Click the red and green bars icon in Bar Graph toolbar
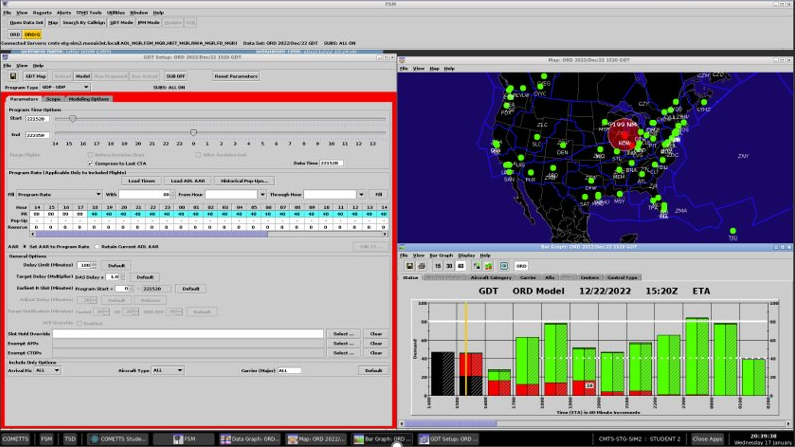The height and width of the screenshot is (447, 795). point(488,266)
